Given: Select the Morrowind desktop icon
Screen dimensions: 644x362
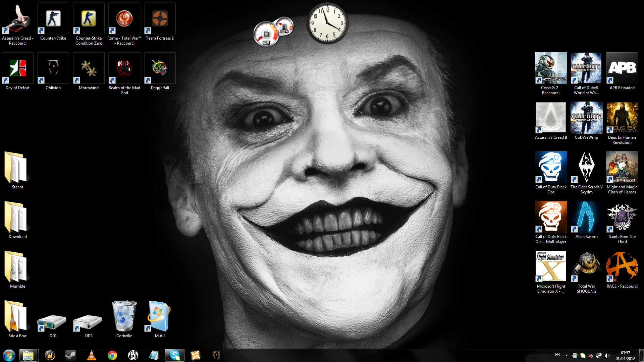Looking at the screenshot, I should [89, 71].
